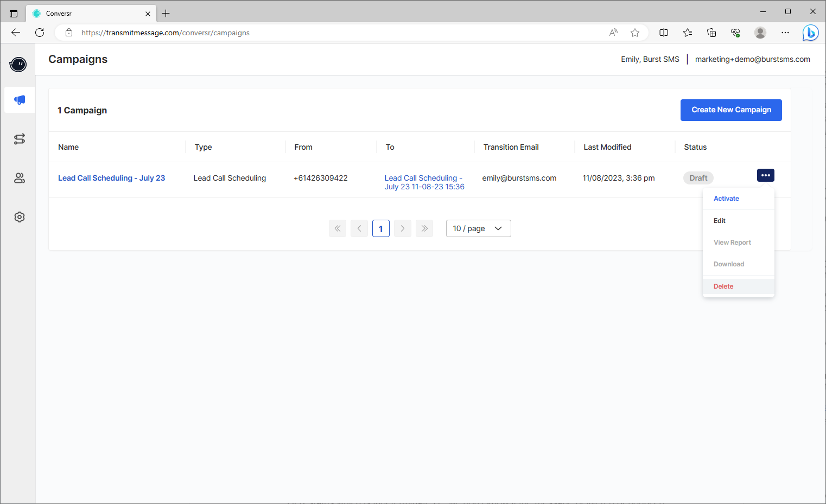Click marketing+demo@burstsms.com account text
826x504 pixels.
click(752, 59)
